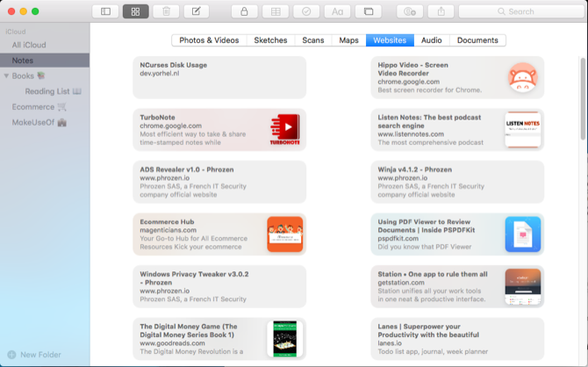Open Station One app to rule them all card

click(x=457, y=287)
